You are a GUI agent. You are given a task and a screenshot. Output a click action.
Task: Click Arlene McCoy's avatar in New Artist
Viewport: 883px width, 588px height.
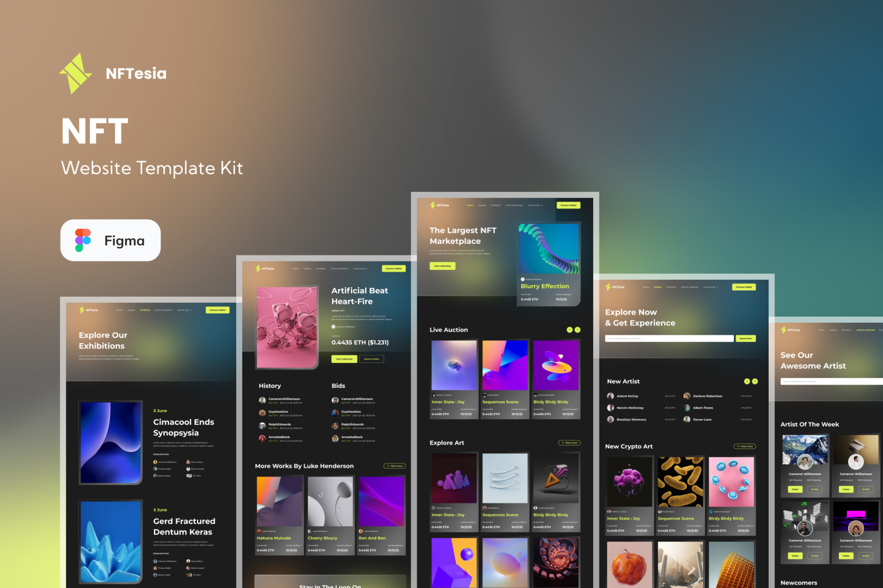610,396
